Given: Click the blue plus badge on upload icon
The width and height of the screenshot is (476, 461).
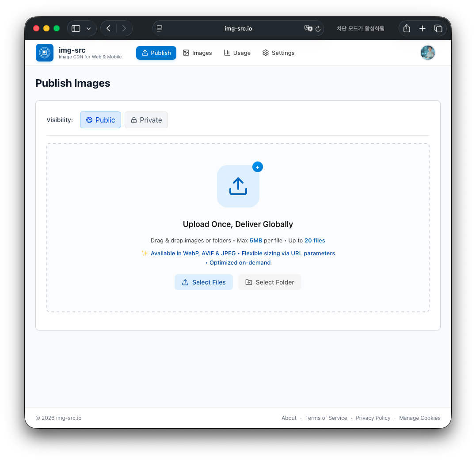Looking at the screenshot, I should [257, 167].
